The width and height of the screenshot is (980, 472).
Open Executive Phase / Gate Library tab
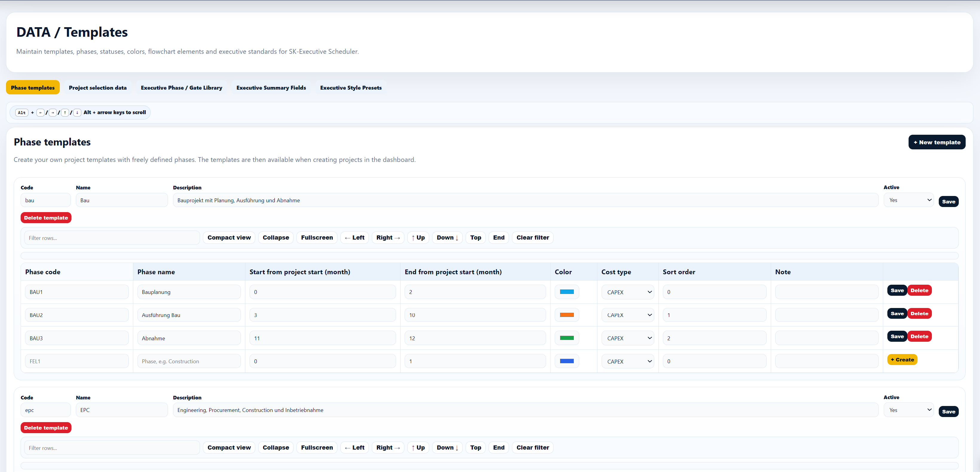click(x=181, y=88)
